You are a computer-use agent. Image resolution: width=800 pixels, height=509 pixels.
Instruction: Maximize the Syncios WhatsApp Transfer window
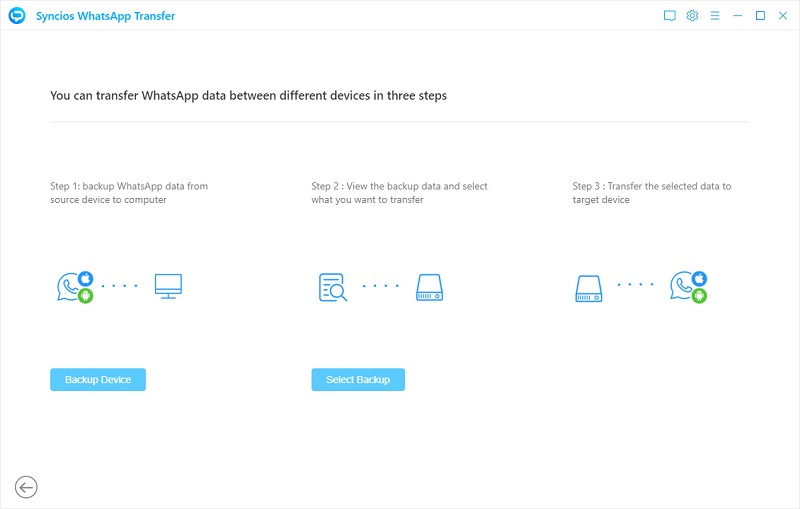(x=760, y=16)
